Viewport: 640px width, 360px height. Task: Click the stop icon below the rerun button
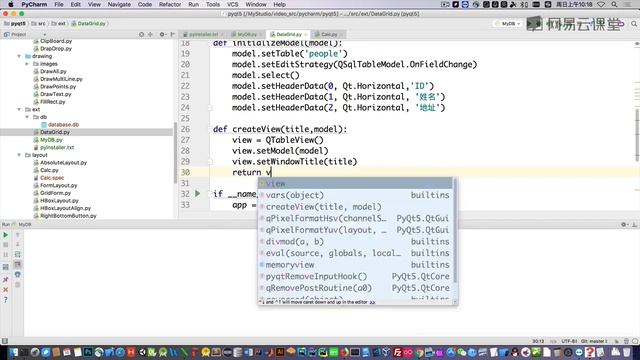[x=6, y=245]
